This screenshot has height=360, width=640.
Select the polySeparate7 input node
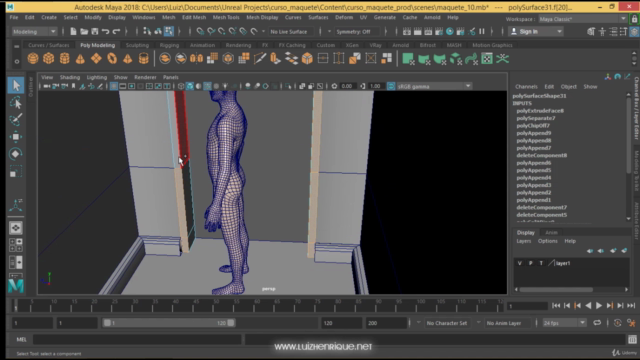536,118
